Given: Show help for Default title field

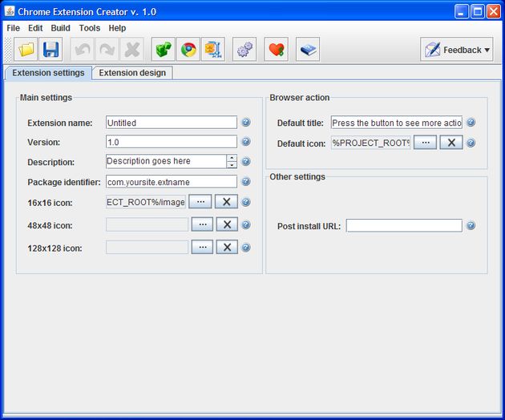Looking at the screenshot, I should click(x=471, y=123).
